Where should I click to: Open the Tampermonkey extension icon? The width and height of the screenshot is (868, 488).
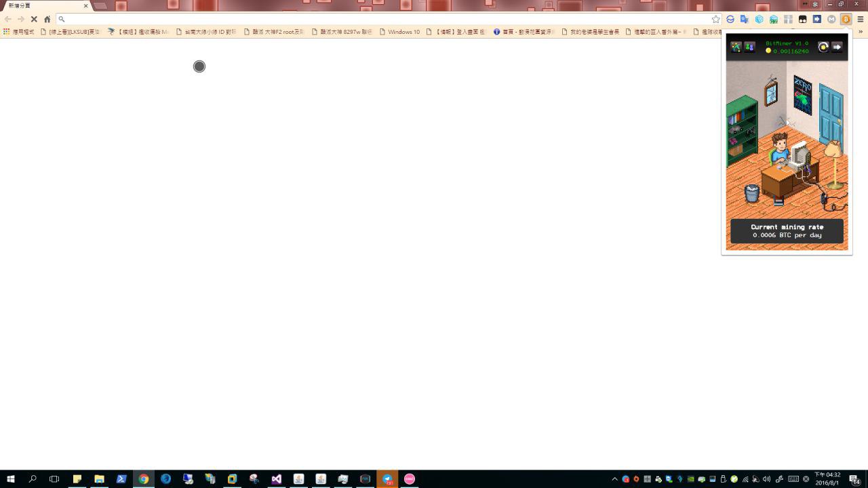tap(802, 19)
